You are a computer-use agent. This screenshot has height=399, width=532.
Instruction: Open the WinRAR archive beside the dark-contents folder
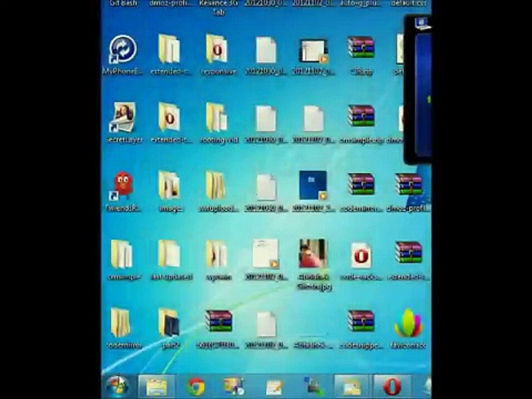[x=218, y=321]
